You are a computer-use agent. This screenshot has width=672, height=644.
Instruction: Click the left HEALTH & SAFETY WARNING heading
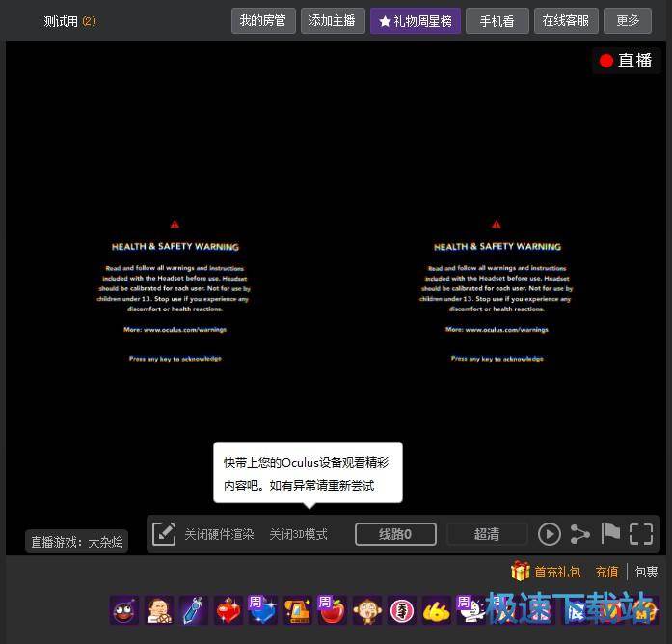[x=175, y=247]
